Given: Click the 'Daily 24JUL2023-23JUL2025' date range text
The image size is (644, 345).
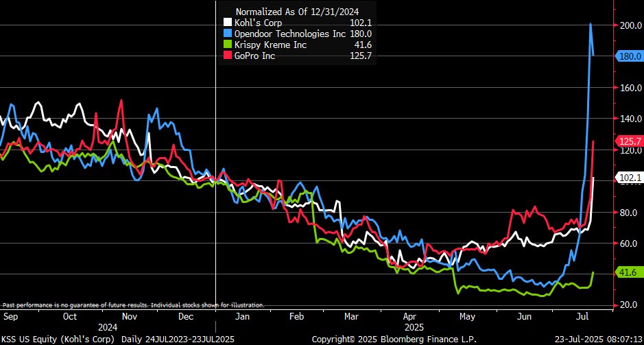Looking at the screenshot, I should (x=178, y=340).
